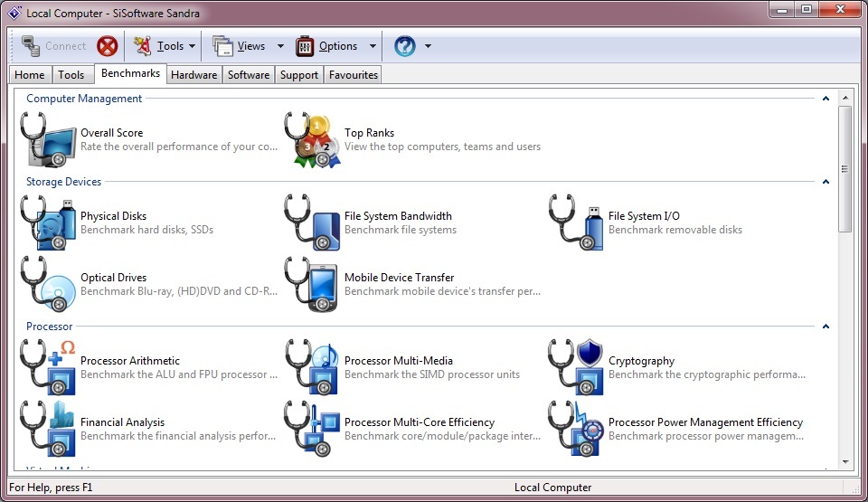This screenshot has height=502, width=868.
Task: Collapse the Processor section
Action: click(826, 327)
